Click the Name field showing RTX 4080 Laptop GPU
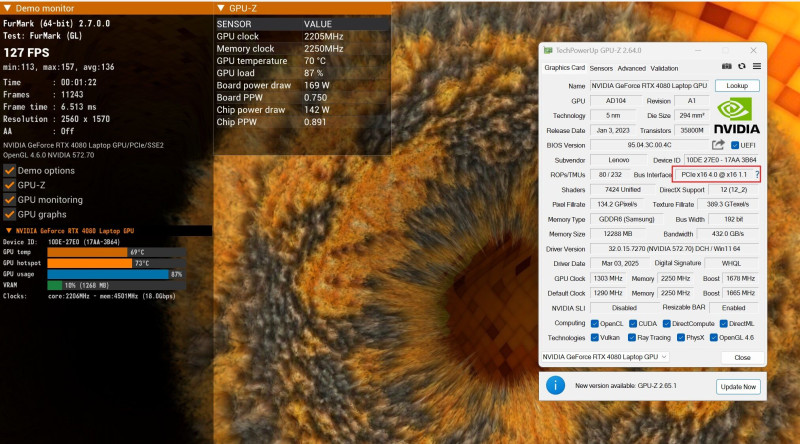Screen dimensions: 800x444 click(649, 86)
